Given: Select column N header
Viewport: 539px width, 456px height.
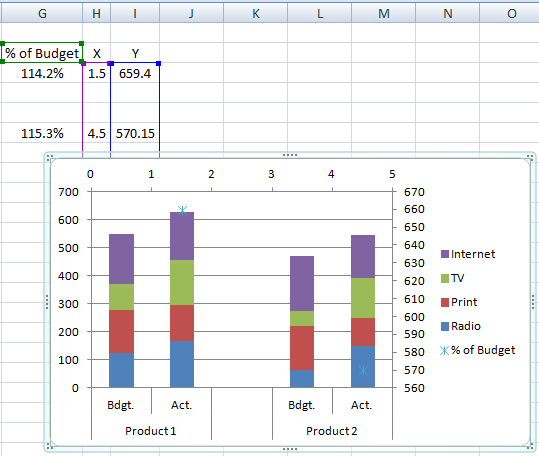Looking at the screenshot, I should [447, 13].
